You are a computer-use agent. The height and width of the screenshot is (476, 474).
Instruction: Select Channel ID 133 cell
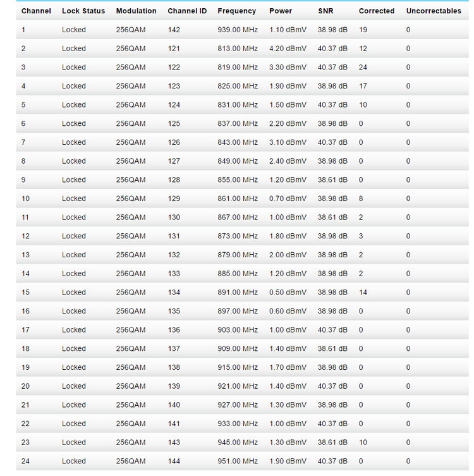tap(174, 274)
